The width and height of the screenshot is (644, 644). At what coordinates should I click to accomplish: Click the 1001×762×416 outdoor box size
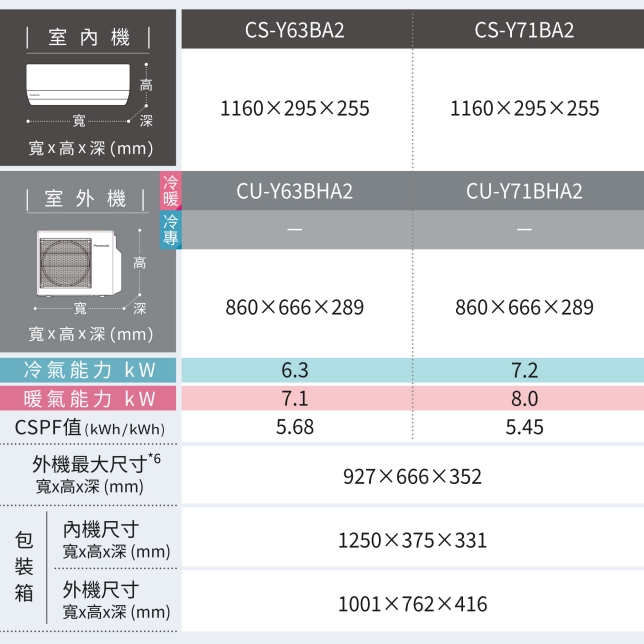412,603
